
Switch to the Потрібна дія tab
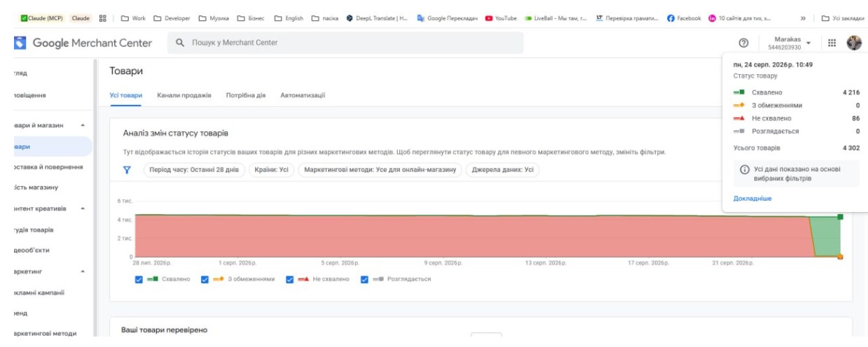coord(245,95)
